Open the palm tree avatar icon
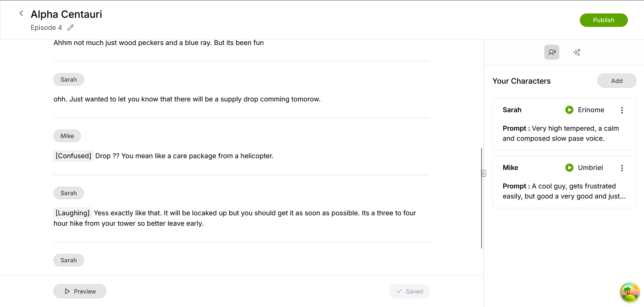This screenshot has width=644, height=307. pos(630,292)
